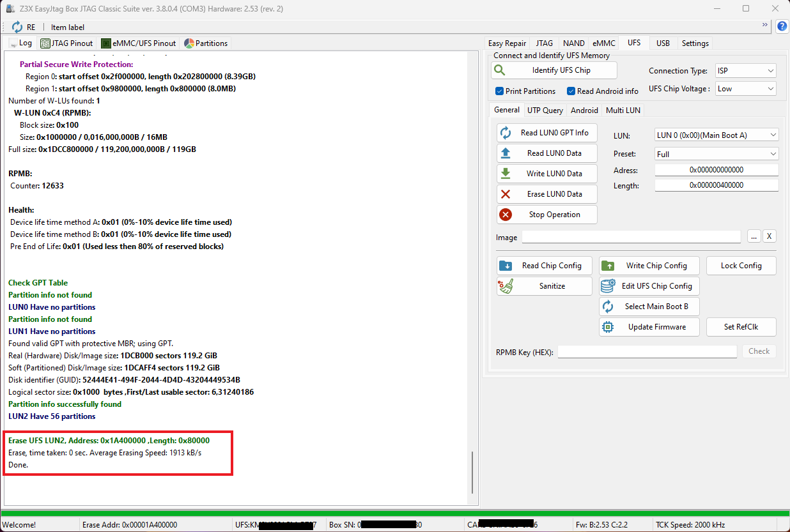Click the Sanitize button
The width and height of the screenshot is (790, 532).
click(545, 286)
